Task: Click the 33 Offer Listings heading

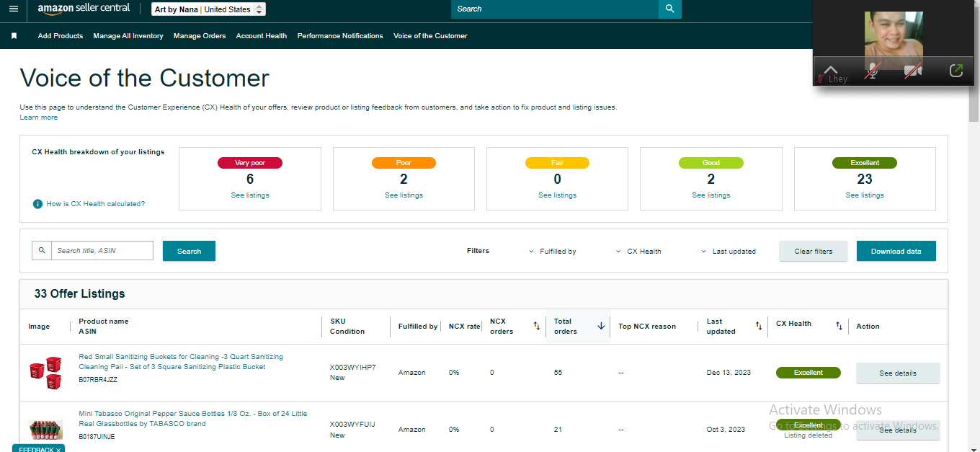Action: pos(79,294)
